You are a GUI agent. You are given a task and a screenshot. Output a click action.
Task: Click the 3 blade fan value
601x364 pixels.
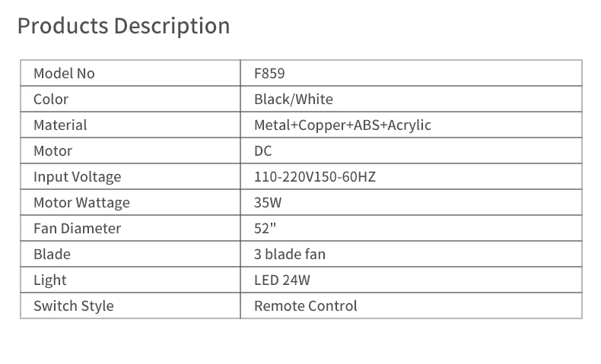[290, 255]
